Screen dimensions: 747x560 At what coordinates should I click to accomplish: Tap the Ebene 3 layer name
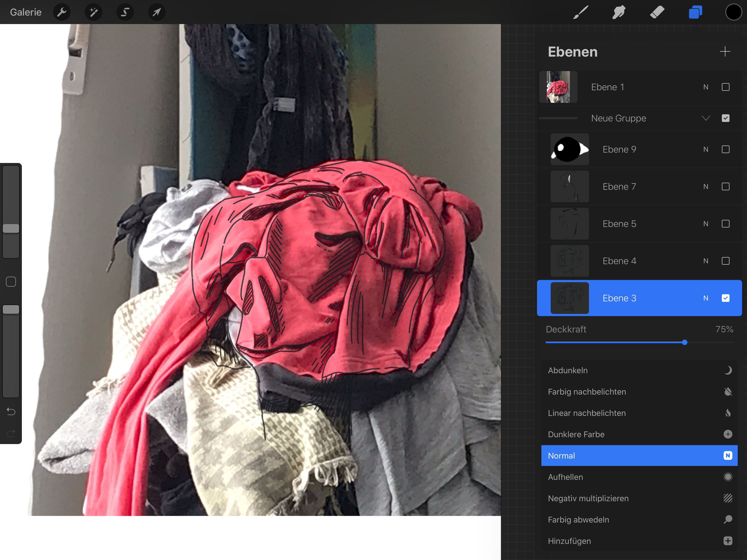619,298
